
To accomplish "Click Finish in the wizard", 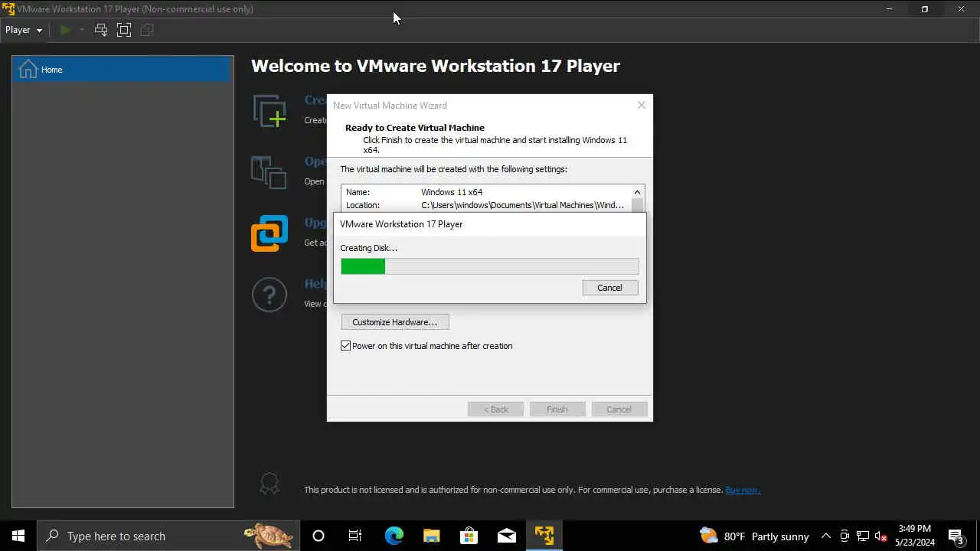I will pos(557,409).
